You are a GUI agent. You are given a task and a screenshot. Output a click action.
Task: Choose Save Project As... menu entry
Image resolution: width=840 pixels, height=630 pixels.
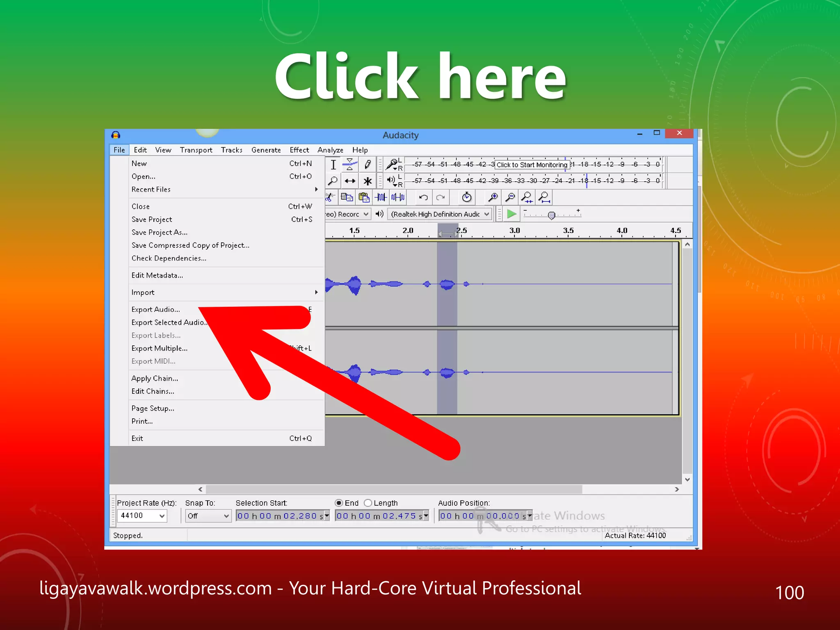[x=160, y=233]
